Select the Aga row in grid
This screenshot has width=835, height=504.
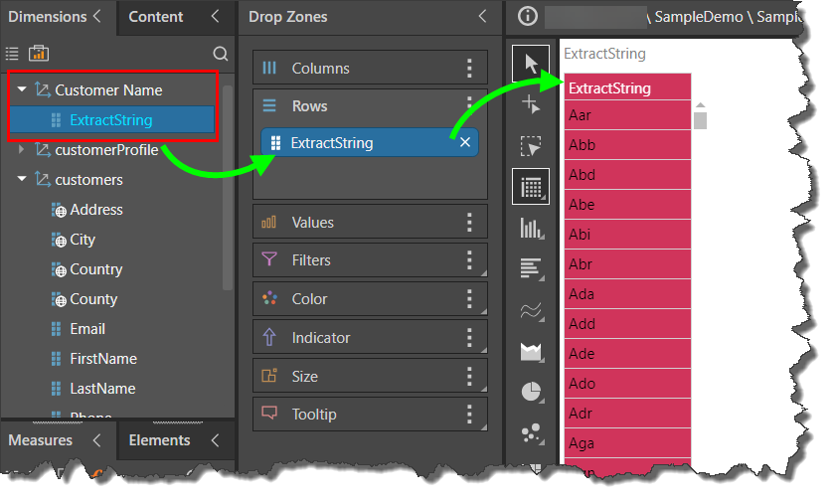pos(628,443)
